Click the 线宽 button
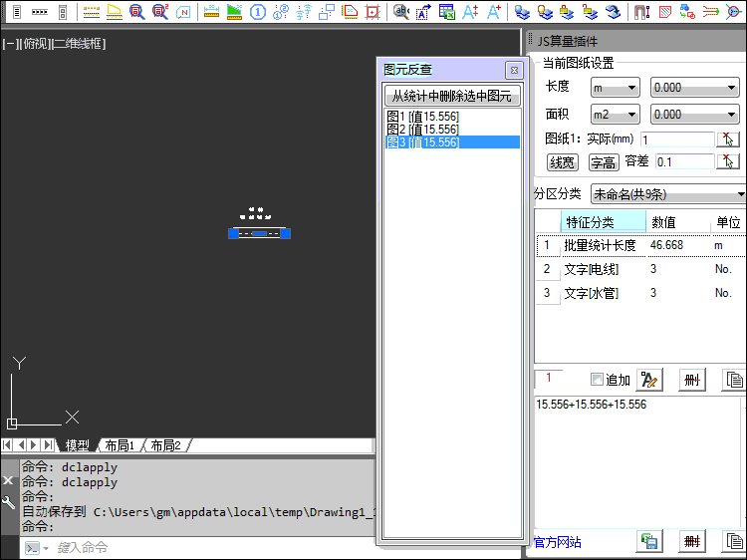Screen dimensions: 747x560 coord(563,161)
